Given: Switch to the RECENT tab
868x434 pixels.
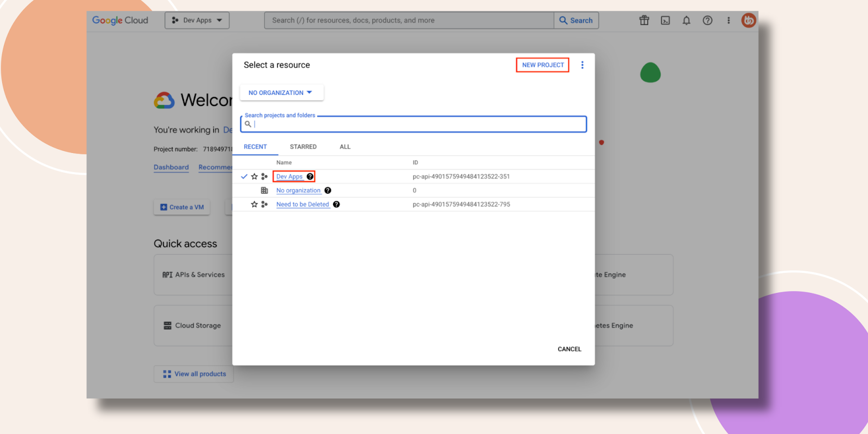Looking at the screenshot, I should click(255, 147).
